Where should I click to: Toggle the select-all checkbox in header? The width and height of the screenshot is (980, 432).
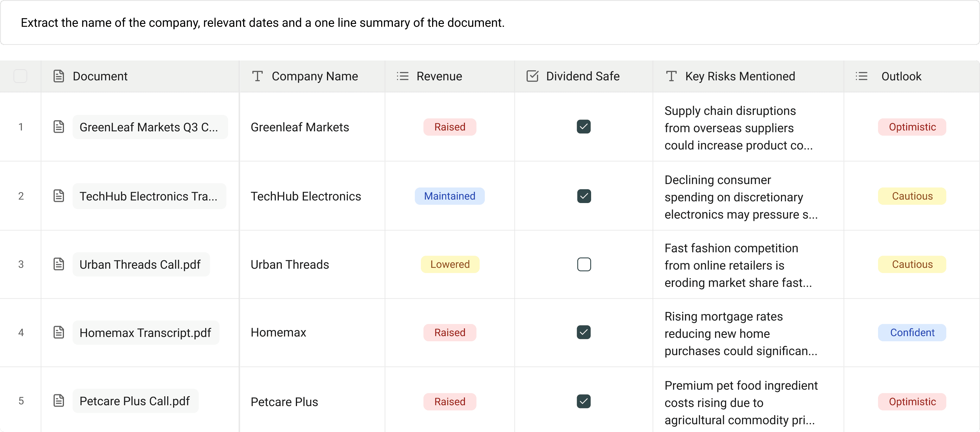[20, 76]
